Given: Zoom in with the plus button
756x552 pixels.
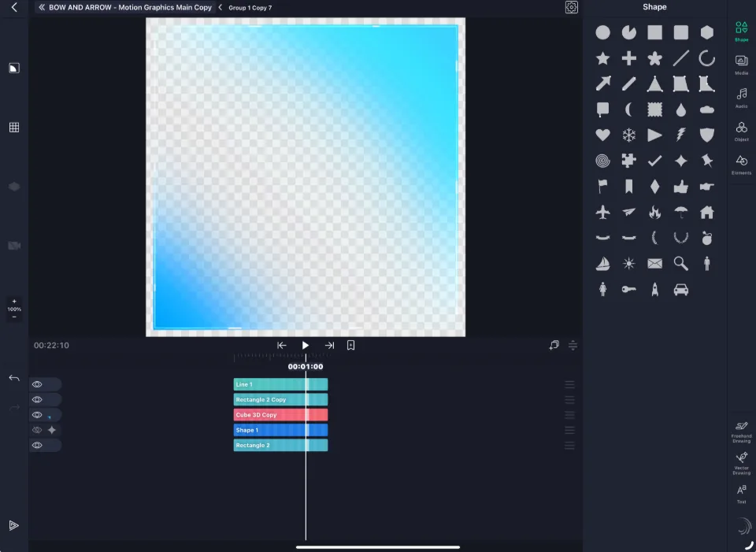Looking at the screenshot, I should click(14, 302).
